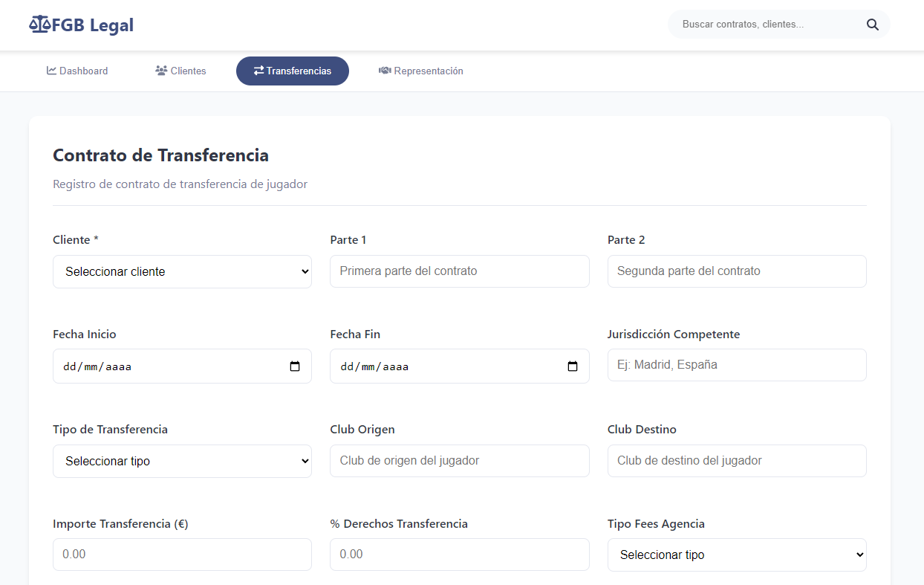Click the Club Destino text field
This screenshot has height=585, width=924.
(x=736, y=461)
